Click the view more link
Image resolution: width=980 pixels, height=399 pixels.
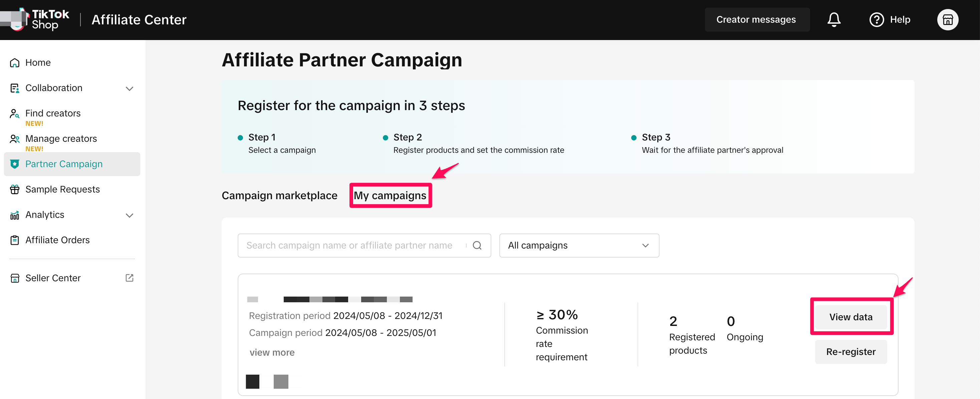pos(272,352)
